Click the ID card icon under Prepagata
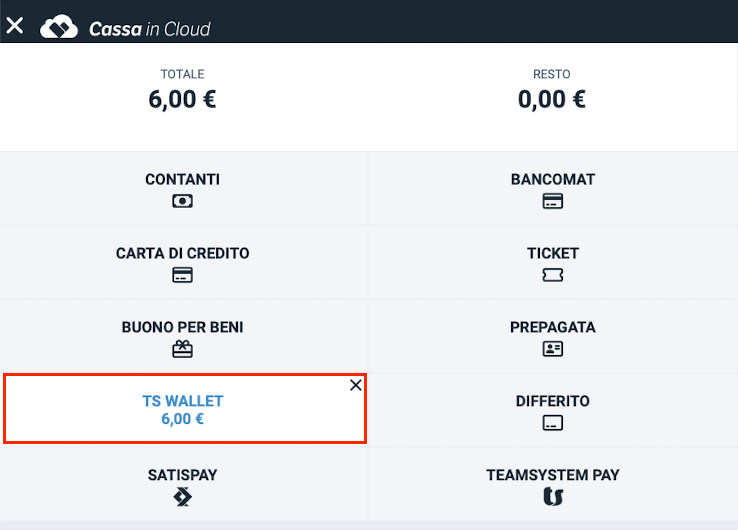The image size is (738, 530). coord(552,349)
